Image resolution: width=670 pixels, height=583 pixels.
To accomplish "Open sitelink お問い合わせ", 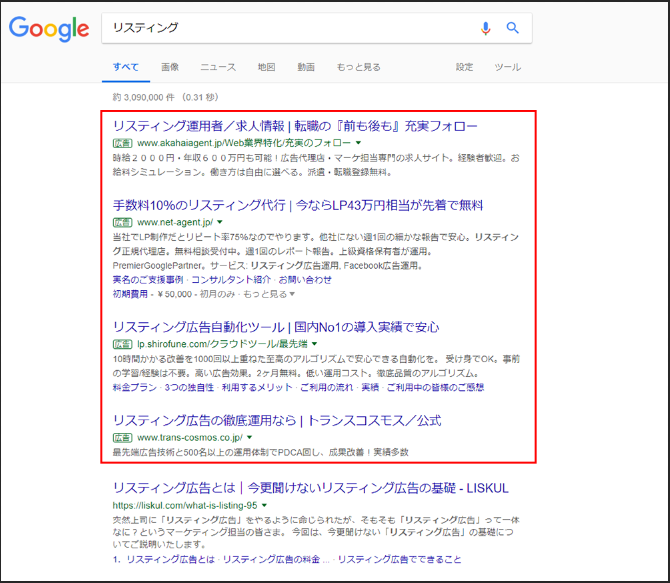I will (x=305, y=280).
